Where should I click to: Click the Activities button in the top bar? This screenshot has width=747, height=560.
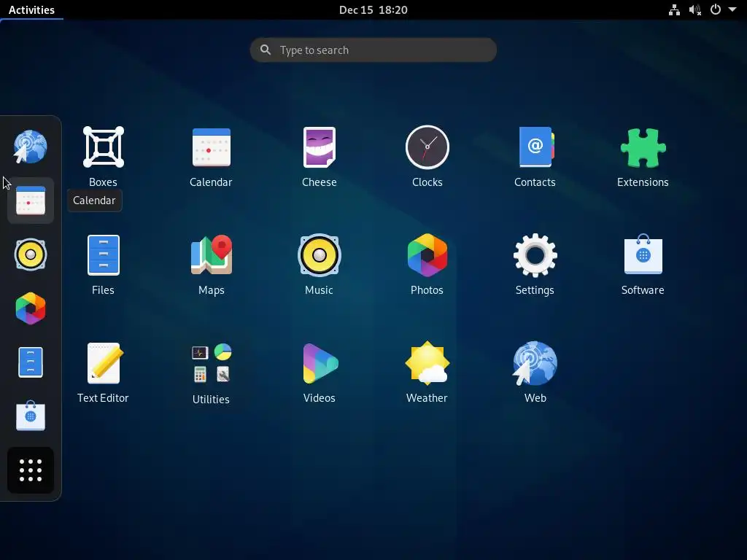point(31,10)
